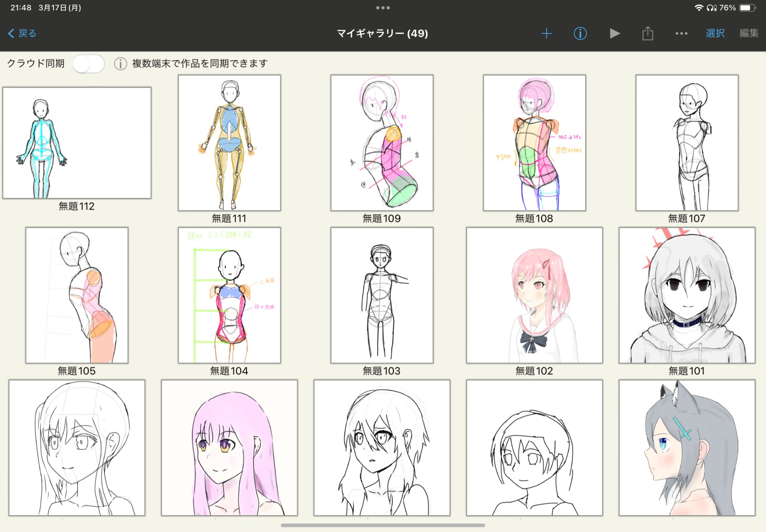
Task: Tap the 編集 button
Action: click(x=749, y=34)
